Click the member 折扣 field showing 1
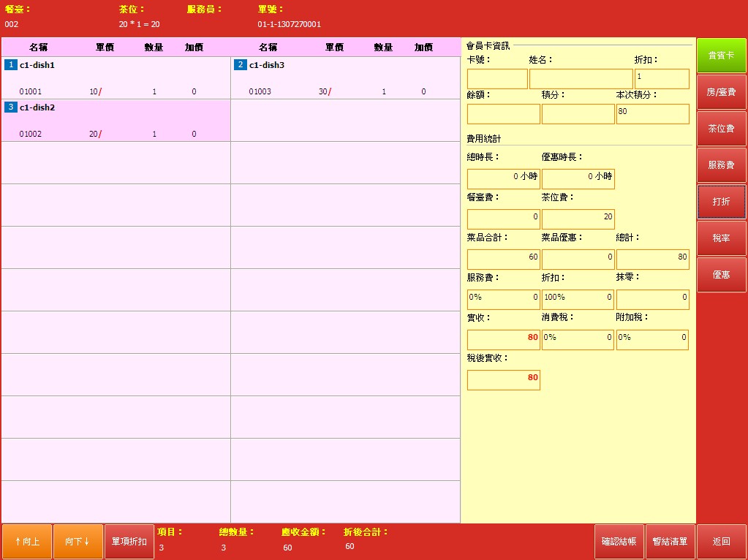Image resolution: width=748 pixels, height=560 pixels. [x=662, y=79]
